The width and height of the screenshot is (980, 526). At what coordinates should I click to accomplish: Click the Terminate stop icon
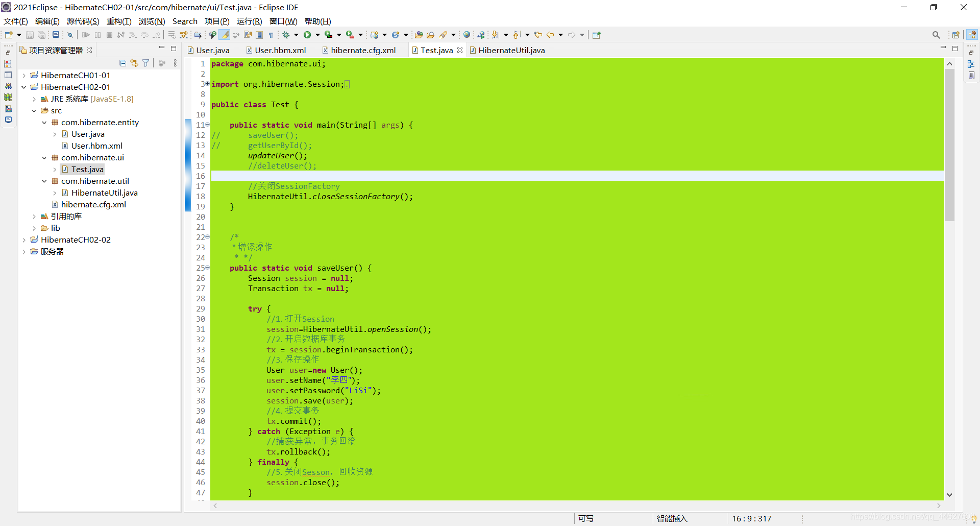[x=109, y=35]
